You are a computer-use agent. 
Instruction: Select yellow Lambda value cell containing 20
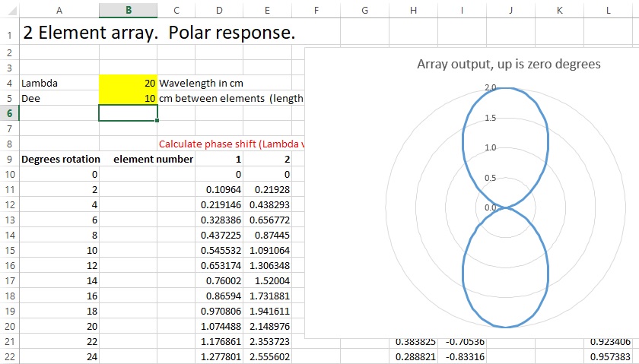click(x=129, y=83)
